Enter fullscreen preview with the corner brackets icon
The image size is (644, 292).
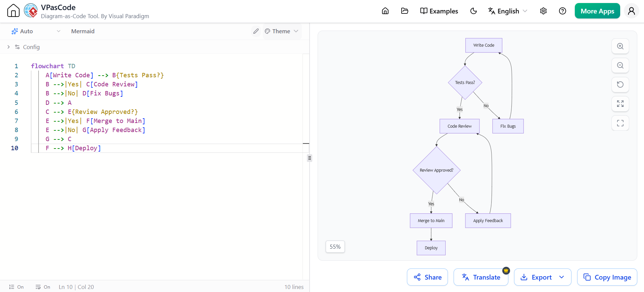[620, 123]
